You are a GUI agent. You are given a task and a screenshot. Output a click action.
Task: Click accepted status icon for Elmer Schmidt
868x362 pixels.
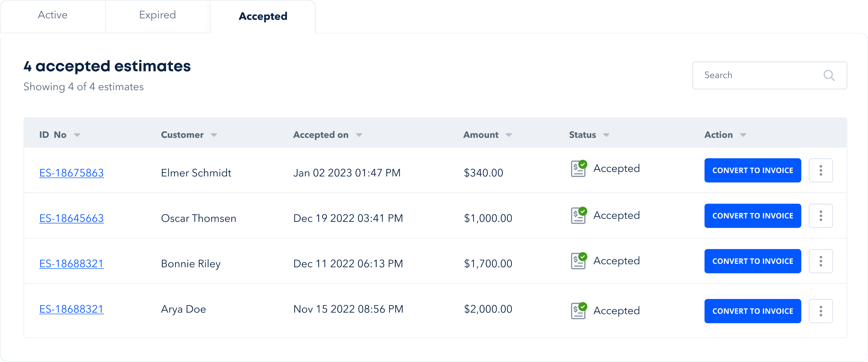click(579, 168)
